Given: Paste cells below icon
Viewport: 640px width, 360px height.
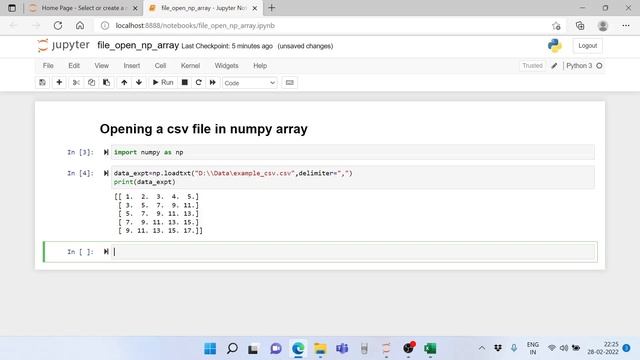Looking at the screenshot, I should pyautogui.click(x=107, y=82).
